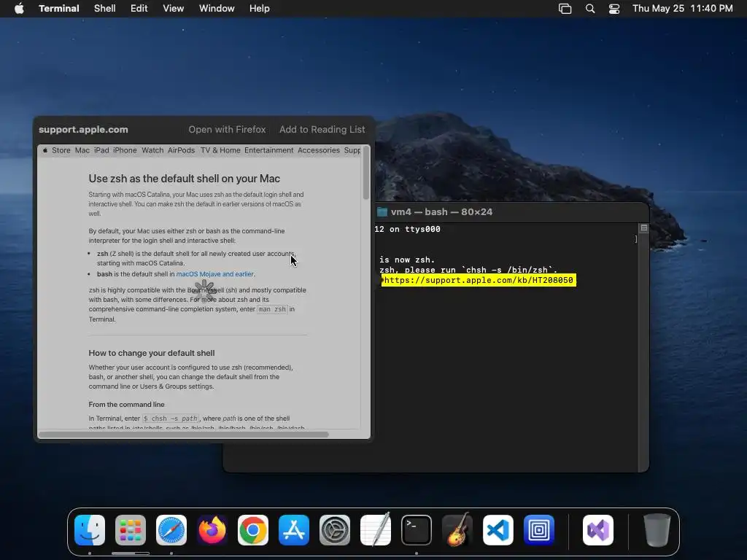The image size is (747, 560).
Task: Open the date and time widget
Action: (683, 9)
